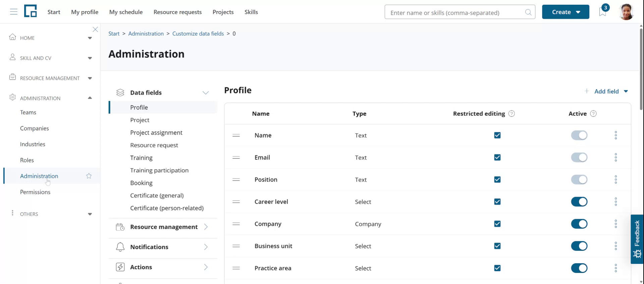Close the sidebar with the X icon
This screenshot has height=284, width=644.
[x=95, y=30]
